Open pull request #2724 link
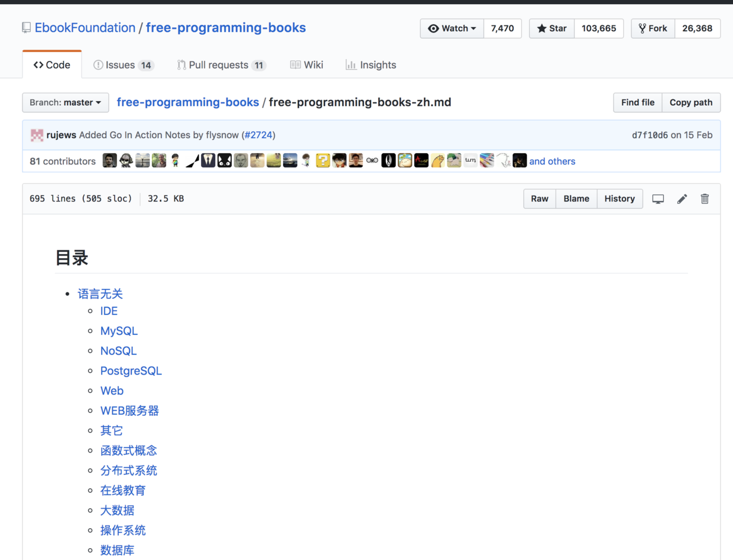 [259, 135]
